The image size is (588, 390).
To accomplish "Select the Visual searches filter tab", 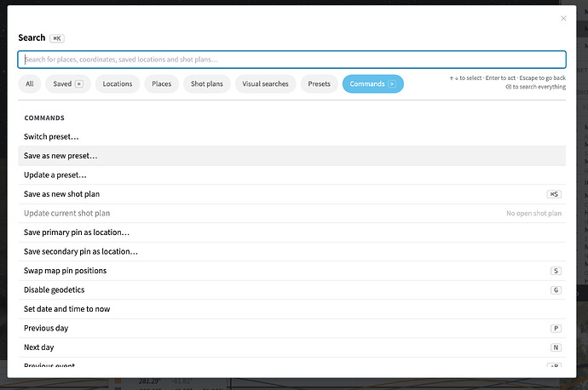I will [266, 84].
